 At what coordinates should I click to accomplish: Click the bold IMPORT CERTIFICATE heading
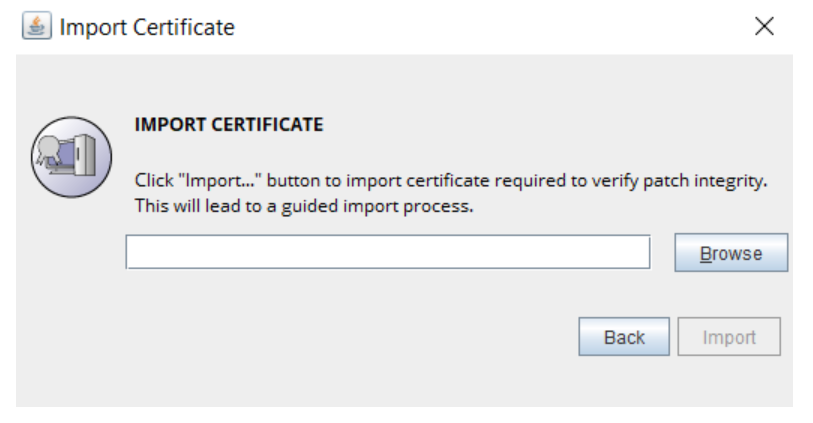coord(228,125)
